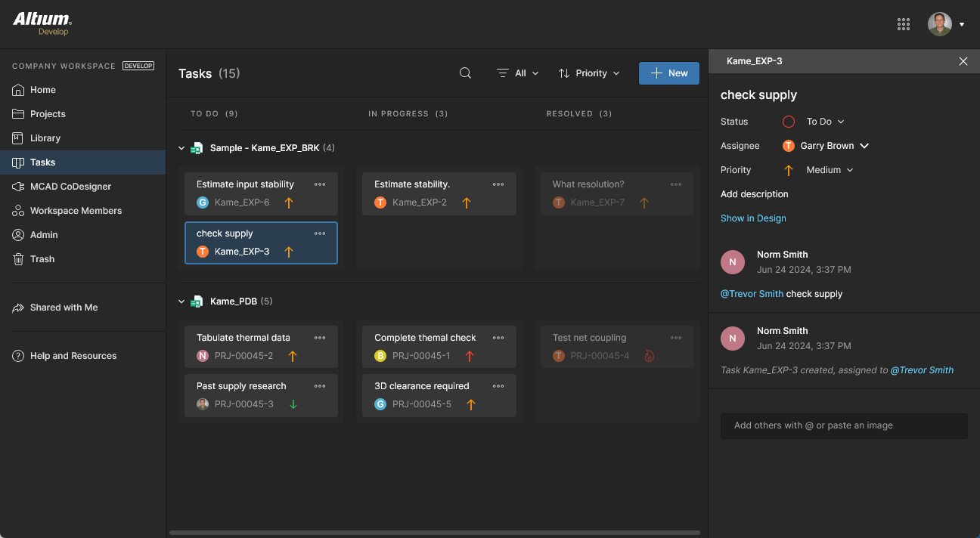Viewport: 980px width, 538px height.
Task: Click the Library sidebar icon
Action: coord(18,138)
